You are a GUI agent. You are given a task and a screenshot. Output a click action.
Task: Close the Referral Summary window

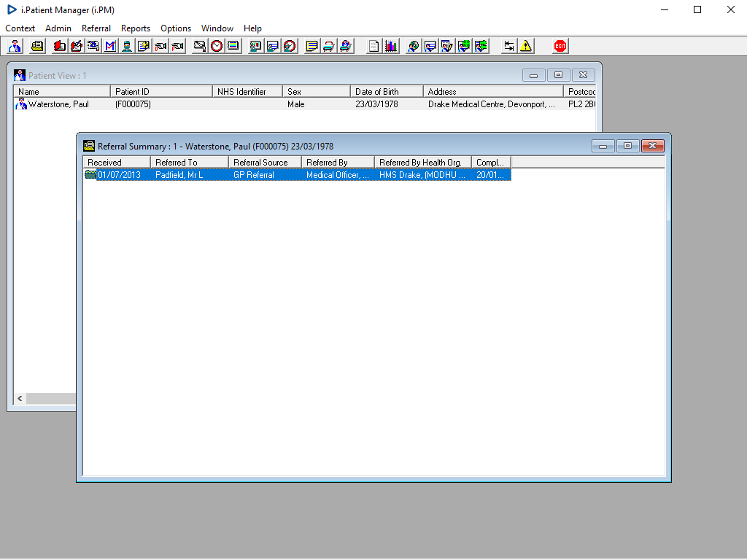tap(652, 146)
